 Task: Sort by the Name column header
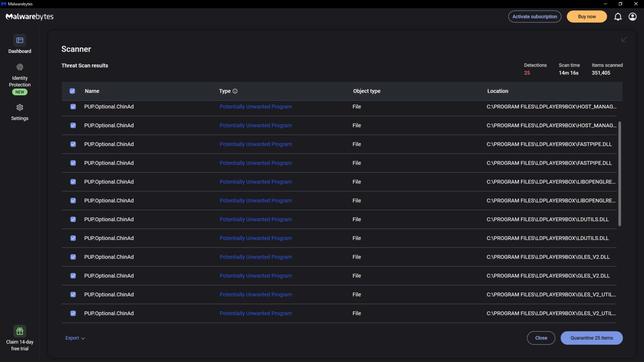tap(92, 91)
